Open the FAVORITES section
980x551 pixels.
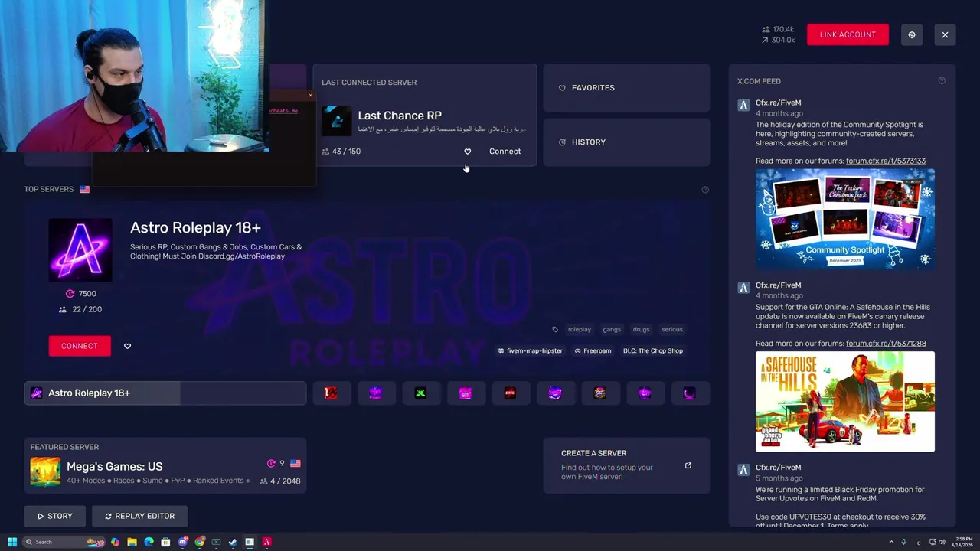pos(626,88)
